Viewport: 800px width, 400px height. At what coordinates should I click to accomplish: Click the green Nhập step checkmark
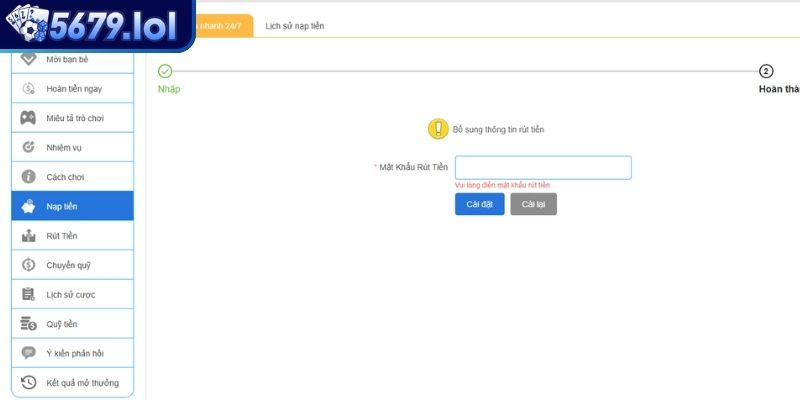click(x=165, y=71)
